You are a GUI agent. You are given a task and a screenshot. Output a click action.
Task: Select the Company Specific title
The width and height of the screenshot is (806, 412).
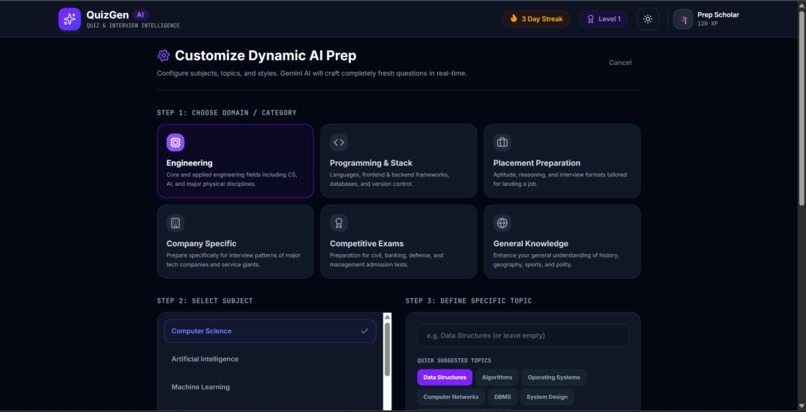[x=202, y=244]
